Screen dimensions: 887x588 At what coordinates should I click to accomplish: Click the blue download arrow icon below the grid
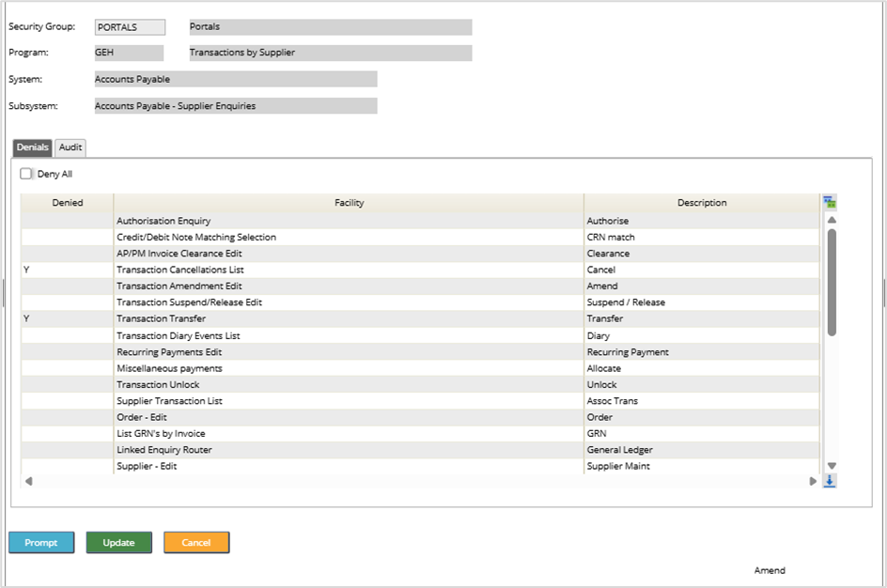(x=830, y=481)
